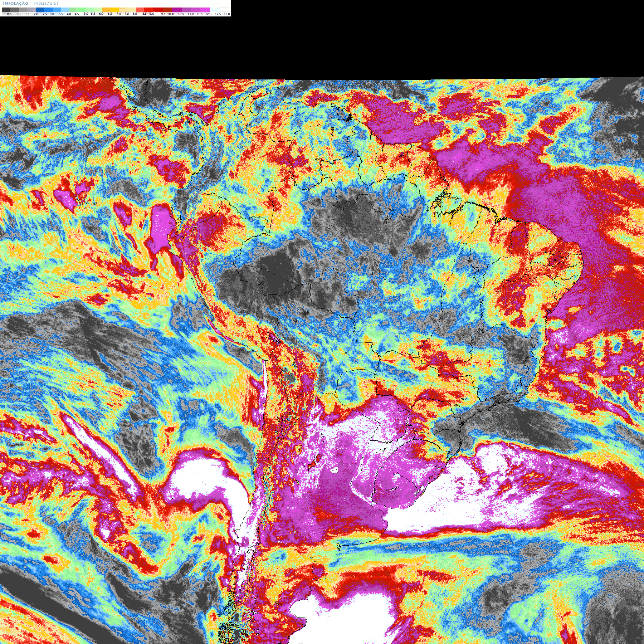
Task: Click the 8.0 legend value
Action: pos(135,14)
